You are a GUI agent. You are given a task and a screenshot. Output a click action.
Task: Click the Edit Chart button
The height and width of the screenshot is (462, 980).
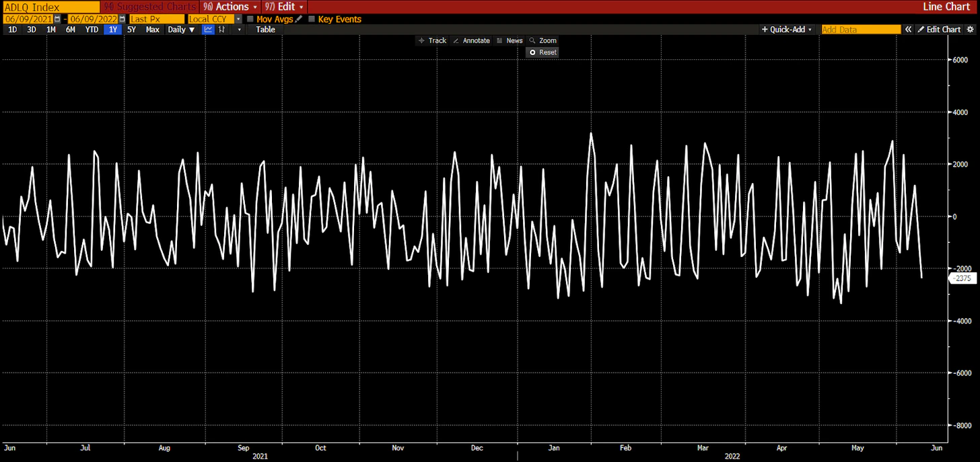tap(938, 30)
